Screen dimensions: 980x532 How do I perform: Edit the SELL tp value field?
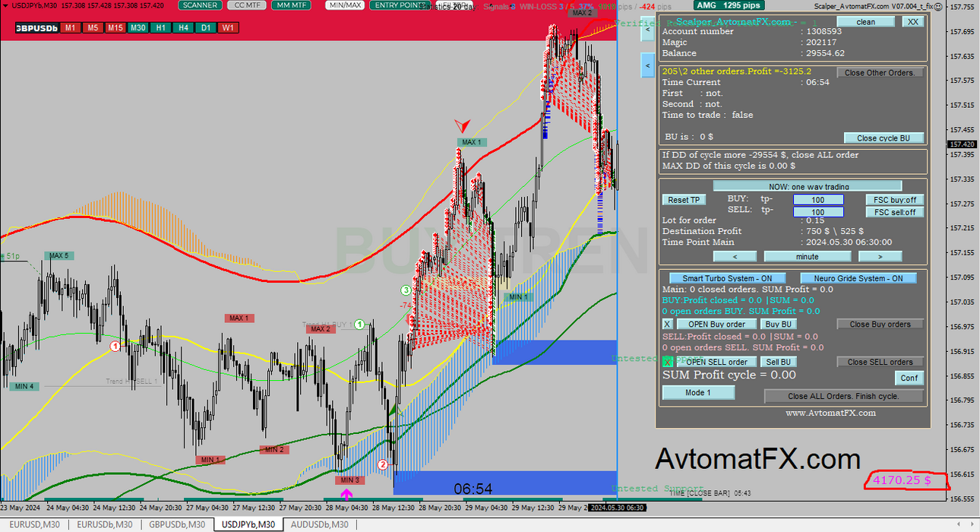(818, 212)
